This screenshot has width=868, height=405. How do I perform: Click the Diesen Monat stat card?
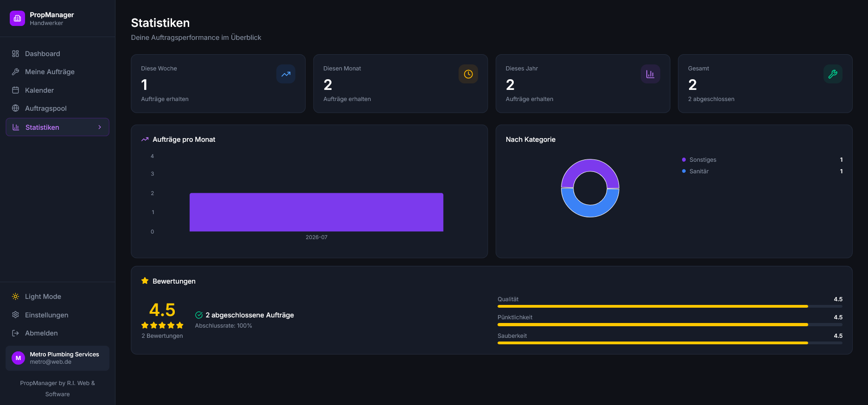pos(401,84)
